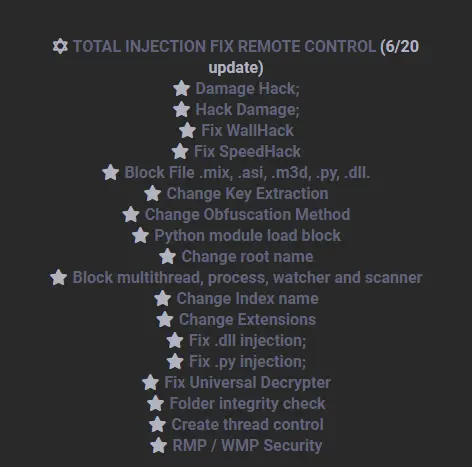
Task: Click the star beside Block multithread line
Action: [x=58, y=277]
